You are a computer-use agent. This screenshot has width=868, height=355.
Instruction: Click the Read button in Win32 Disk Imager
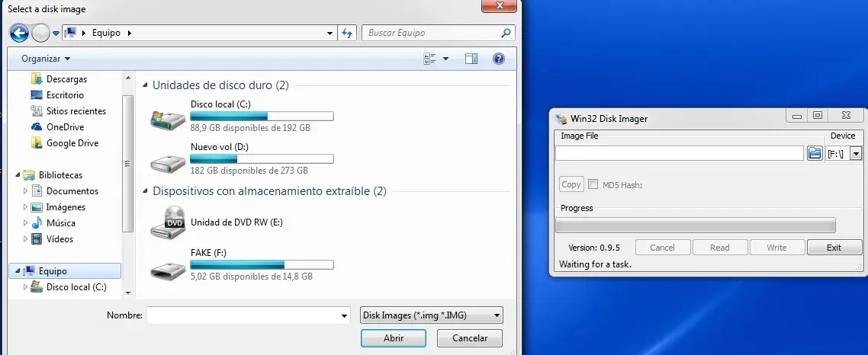pos(719,248)
